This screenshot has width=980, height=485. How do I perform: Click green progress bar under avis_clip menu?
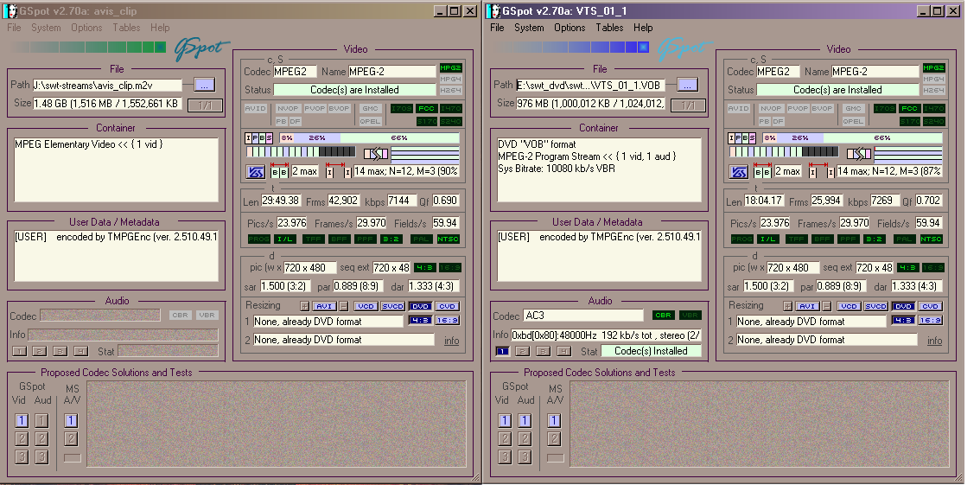coord(88,47)
